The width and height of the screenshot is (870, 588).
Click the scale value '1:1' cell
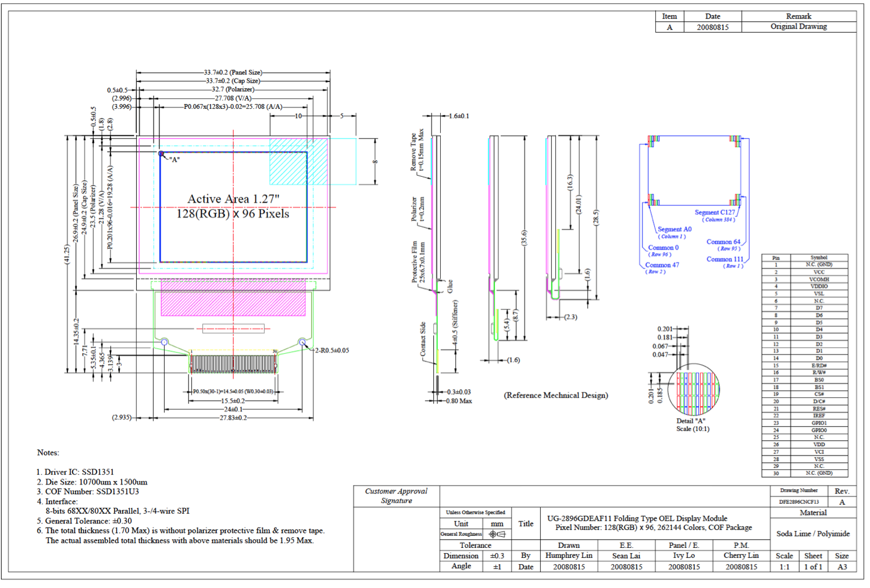coord(785,566)
